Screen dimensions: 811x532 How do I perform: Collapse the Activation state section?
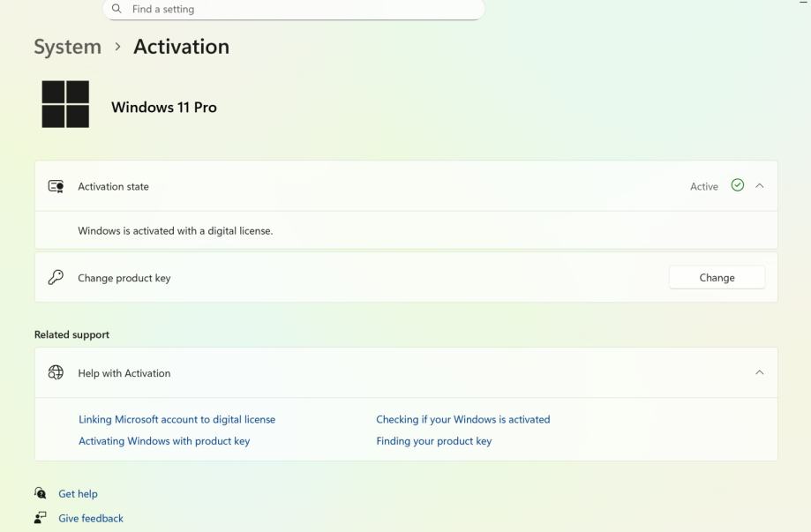pos(760,186)
